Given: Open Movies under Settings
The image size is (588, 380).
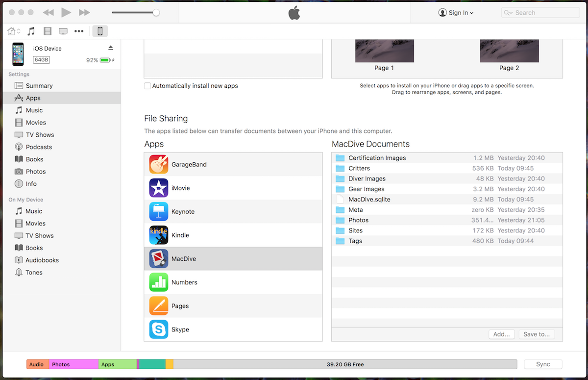Looking at the screenshot, I should pos(61,123).
